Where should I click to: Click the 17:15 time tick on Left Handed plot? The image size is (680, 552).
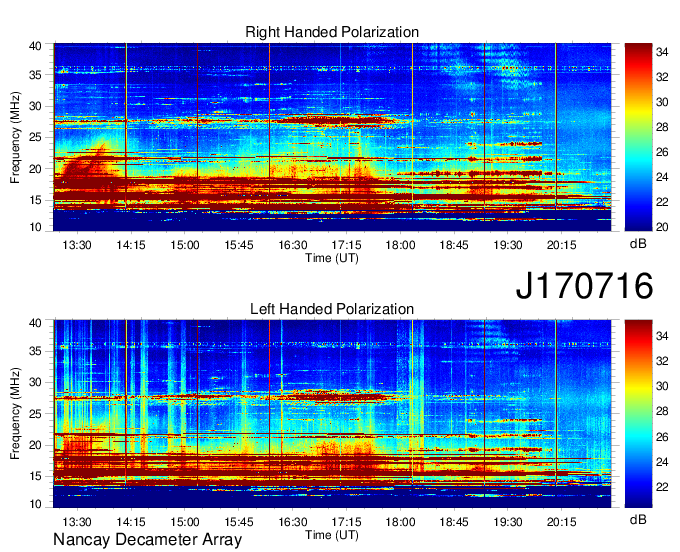coord(346,521)
